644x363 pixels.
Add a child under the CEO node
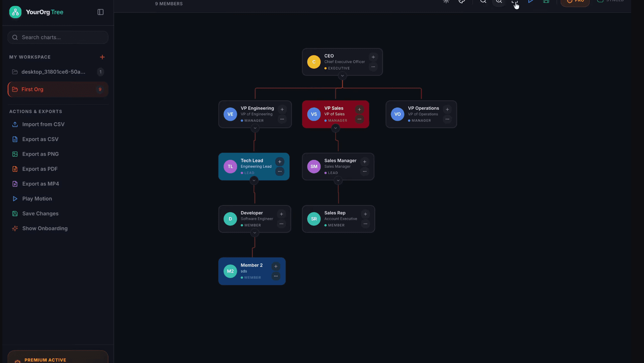coord(373,57)
